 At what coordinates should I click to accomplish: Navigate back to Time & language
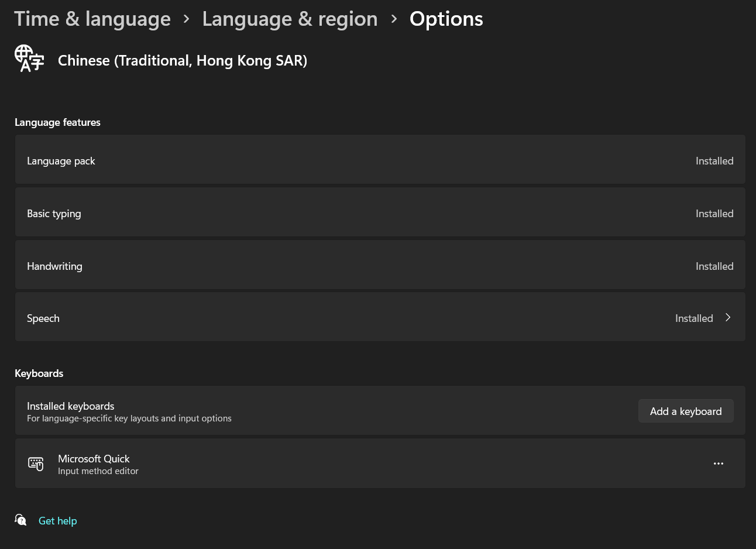tap(92, 18)
